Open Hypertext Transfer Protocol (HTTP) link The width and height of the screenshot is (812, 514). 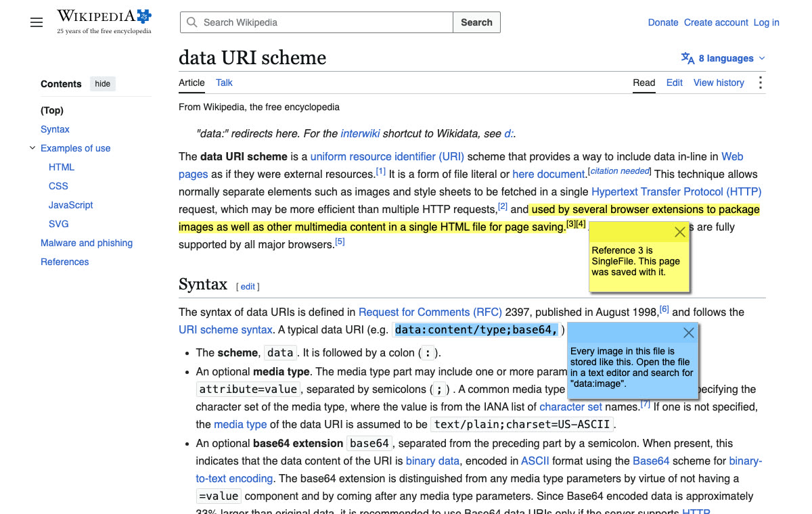(x=677, y=191)
